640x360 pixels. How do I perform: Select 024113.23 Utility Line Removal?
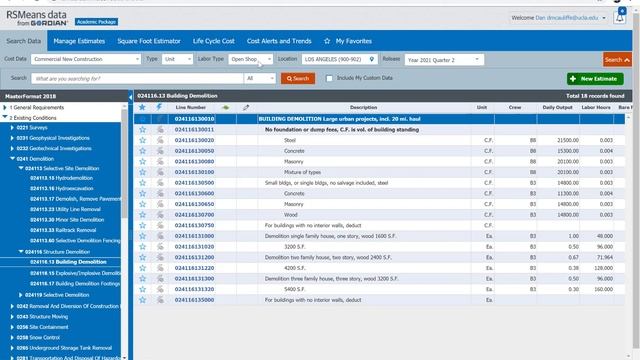pyautogui.click(x=65, y=209)
